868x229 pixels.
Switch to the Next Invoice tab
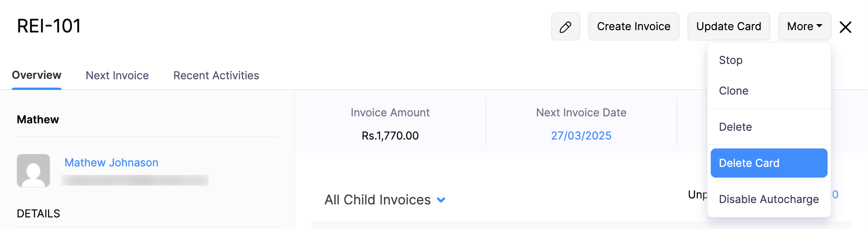click(117, 76)
